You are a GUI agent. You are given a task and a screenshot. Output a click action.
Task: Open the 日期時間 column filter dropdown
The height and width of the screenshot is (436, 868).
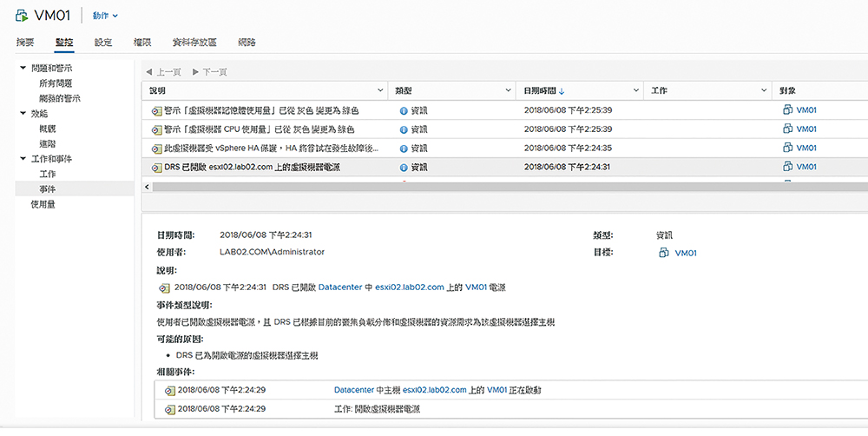(x=635, y=90)
